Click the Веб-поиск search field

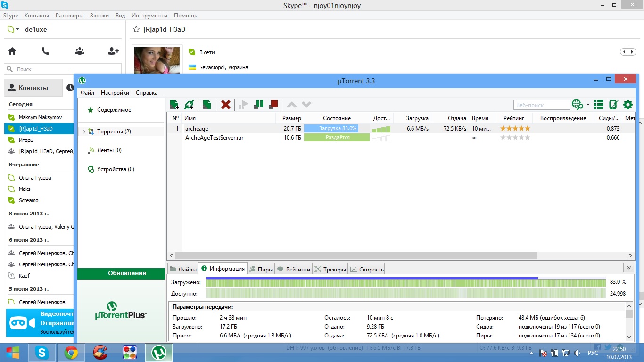(541, 105)
